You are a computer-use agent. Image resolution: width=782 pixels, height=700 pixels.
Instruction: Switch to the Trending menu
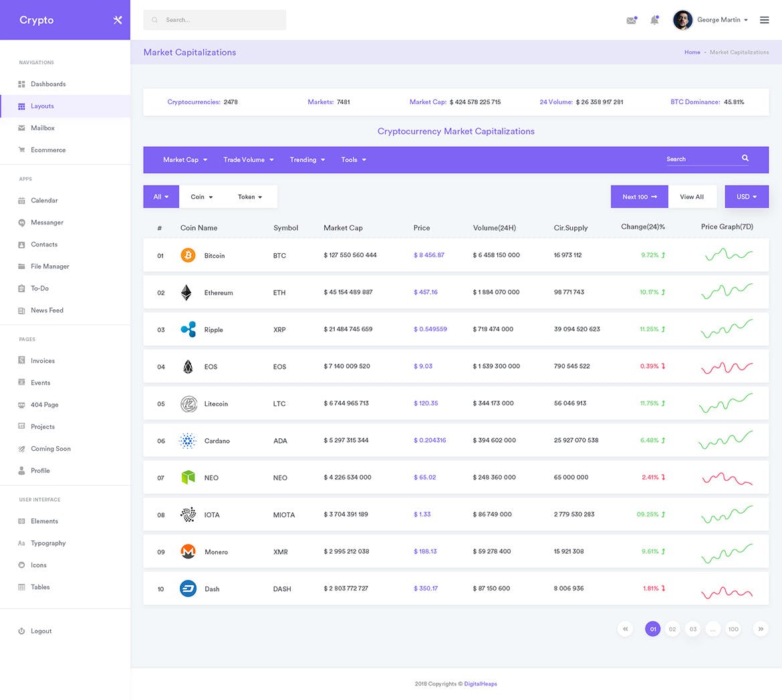(307, 160)
